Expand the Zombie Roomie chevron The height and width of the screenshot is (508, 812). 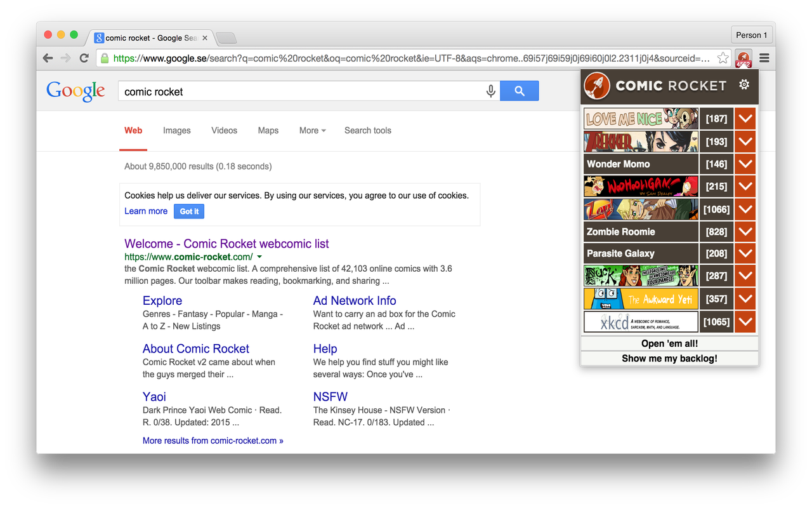click(745, 232)
